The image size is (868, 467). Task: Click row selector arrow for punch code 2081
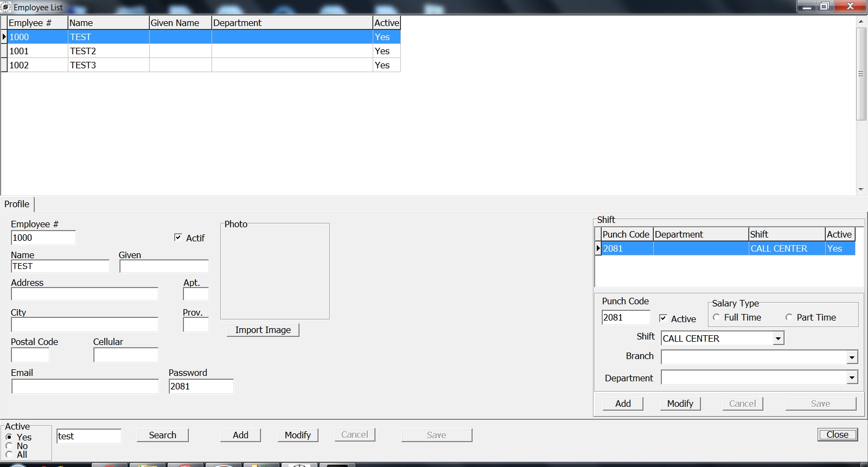click(x=598, y=248)
